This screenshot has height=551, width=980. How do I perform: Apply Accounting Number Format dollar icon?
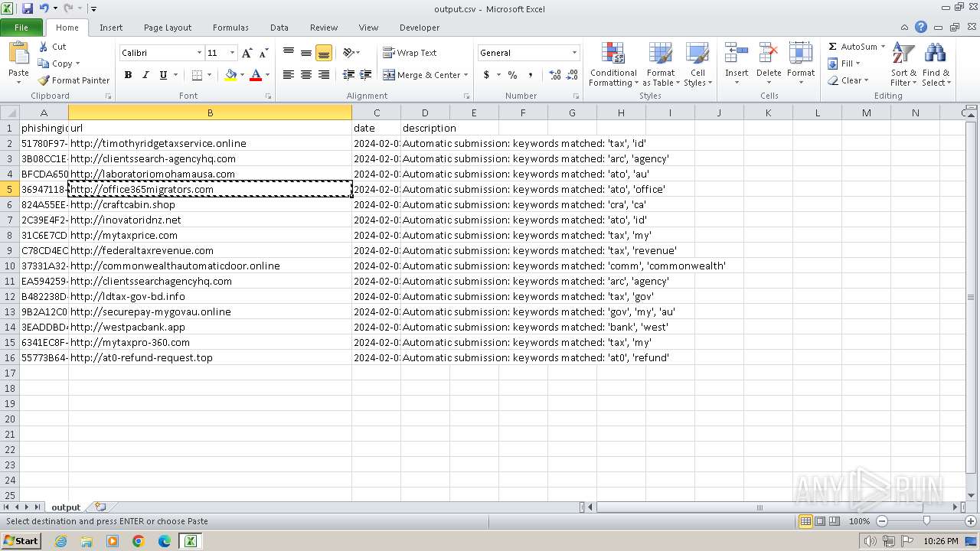[x=486, y=75]
